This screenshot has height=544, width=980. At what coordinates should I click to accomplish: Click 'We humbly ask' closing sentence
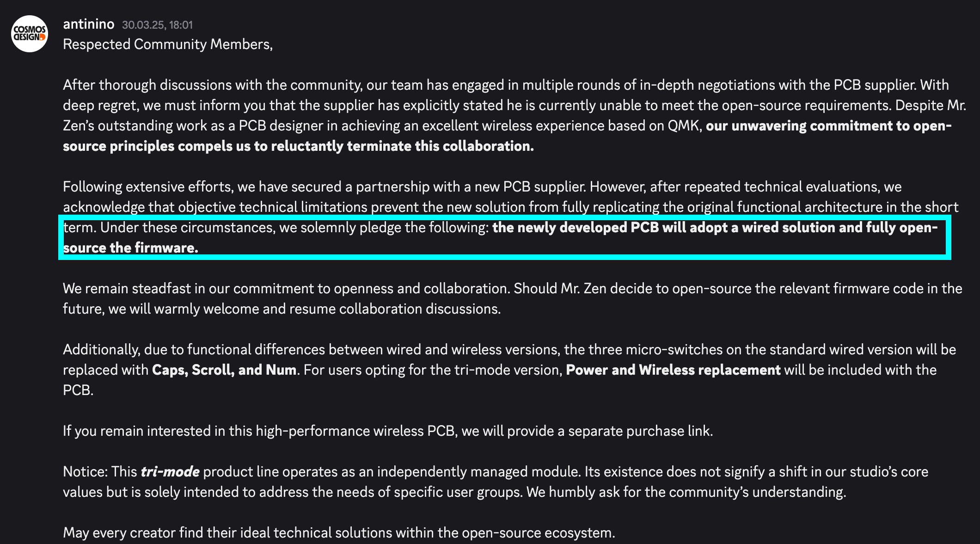tap(686, 492)
